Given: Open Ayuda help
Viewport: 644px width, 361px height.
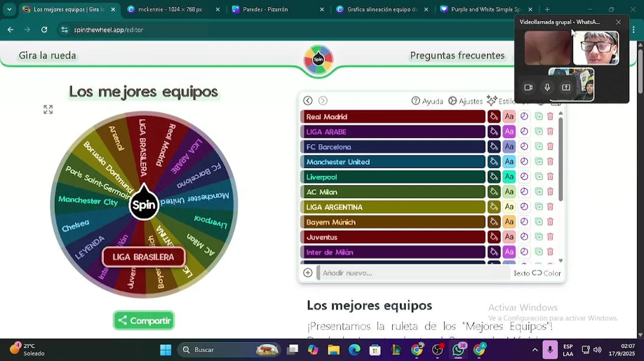Looking at the screenshot, I should pos(427,101).
